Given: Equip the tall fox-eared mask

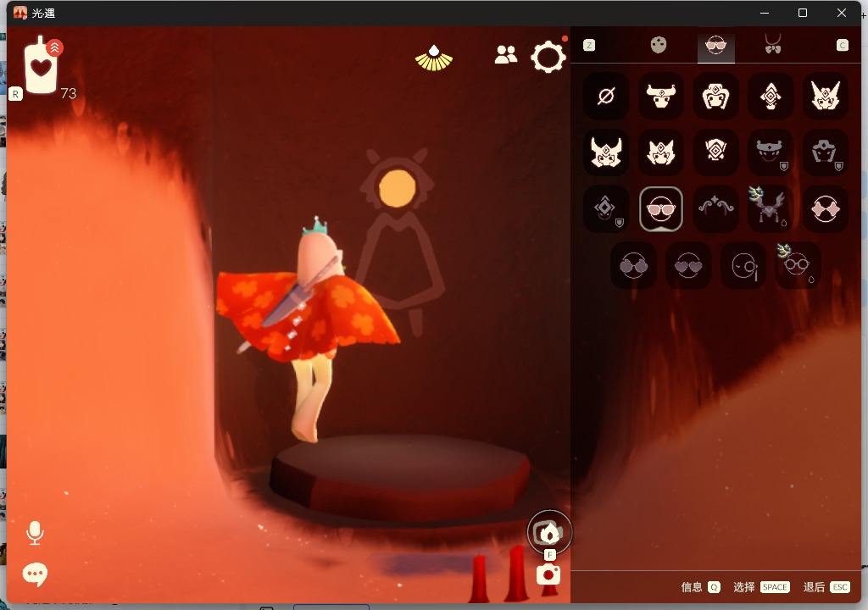Looking at the screenshot, I should click(x=825, y=97).
